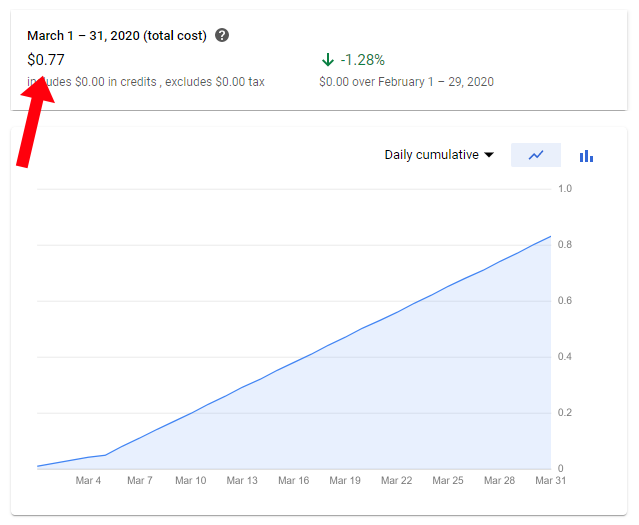Image resolution: width=639 pixels, height=525 pixels.
Task: Select the Mar 10 axis label
Action: click(190, 481)
